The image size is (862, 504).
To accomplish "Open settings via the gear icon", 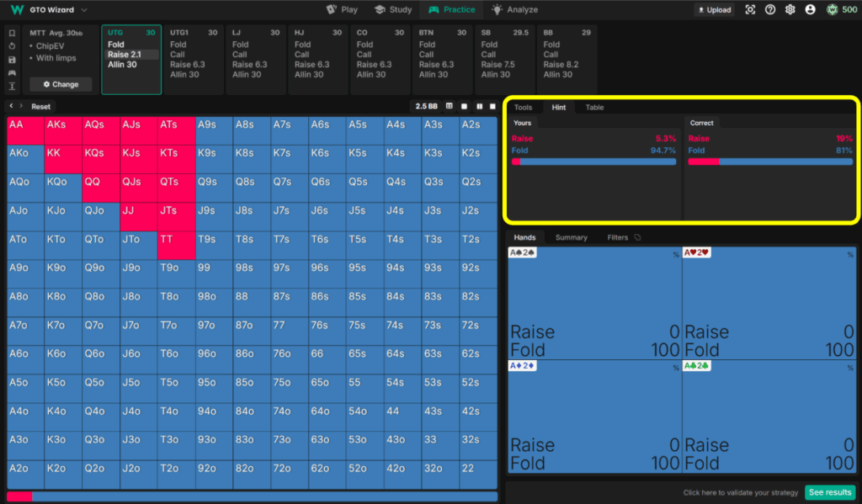I will 790,9.
